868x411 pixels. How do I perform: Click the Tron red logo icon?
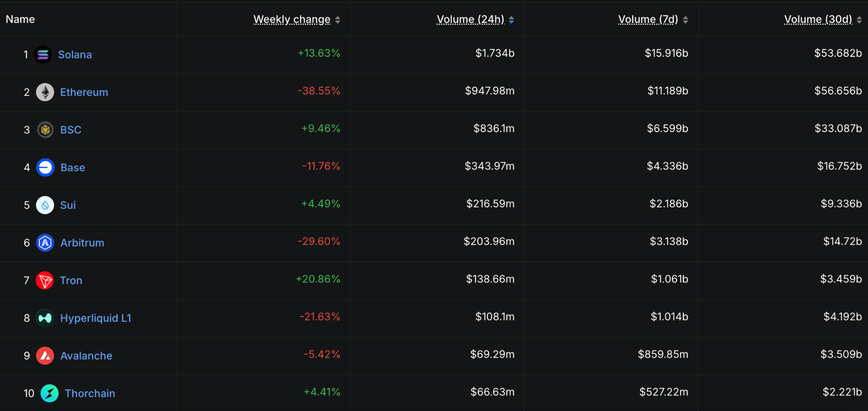pyautogui.click(x=45, y=280)
